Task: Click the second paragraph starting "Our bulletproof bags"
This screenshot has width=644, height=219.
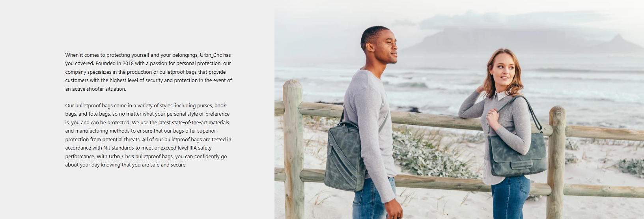Action: pyautogui.click(x=148, y=135)
